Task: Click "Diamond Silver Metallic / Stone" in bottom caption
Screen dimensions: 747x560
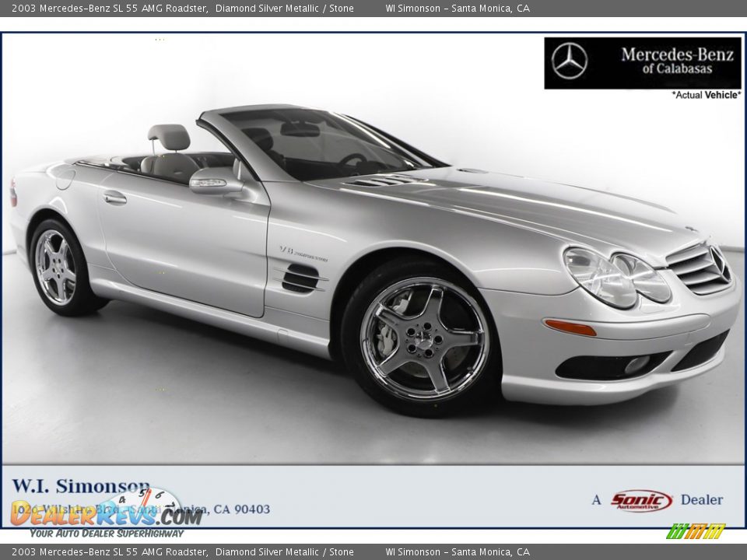Action: pyautogui.click(x=285, y=552)
